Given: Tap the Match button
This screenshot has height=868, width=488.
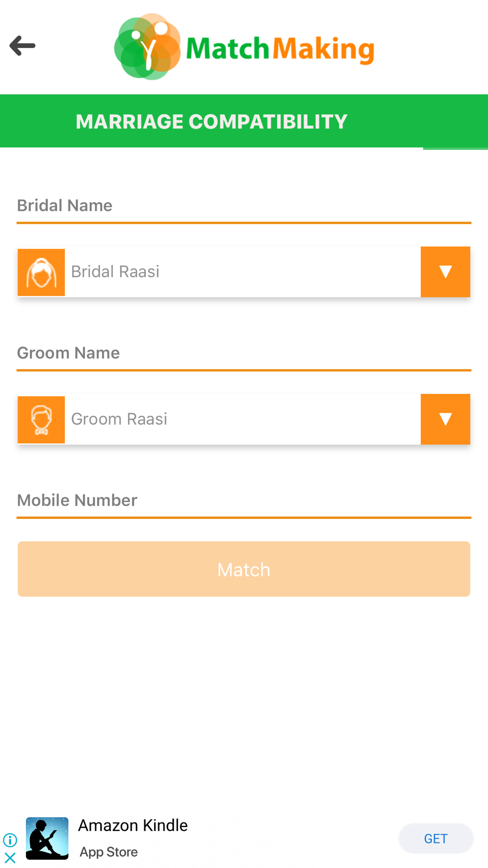Looking at the screenshot, I should 244,569.
